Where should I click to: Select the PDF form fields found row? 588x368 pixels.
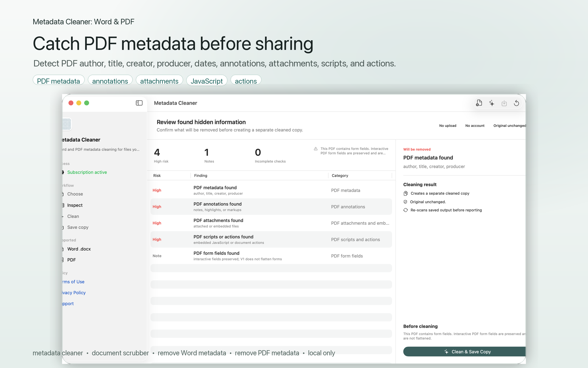pyautogui.click(x=271, y=256)
